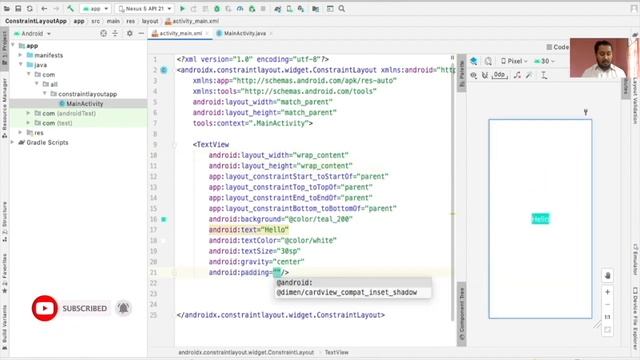Screen dimensions: 640x360
Task: Click the Clear Constraints icon
Action: click(x=517, y=75)
